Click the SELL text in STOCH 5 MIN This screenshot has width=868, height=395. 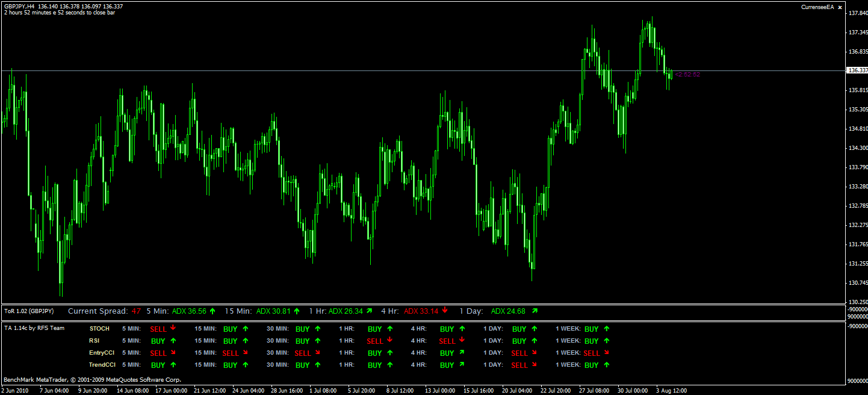pos(158,329)
